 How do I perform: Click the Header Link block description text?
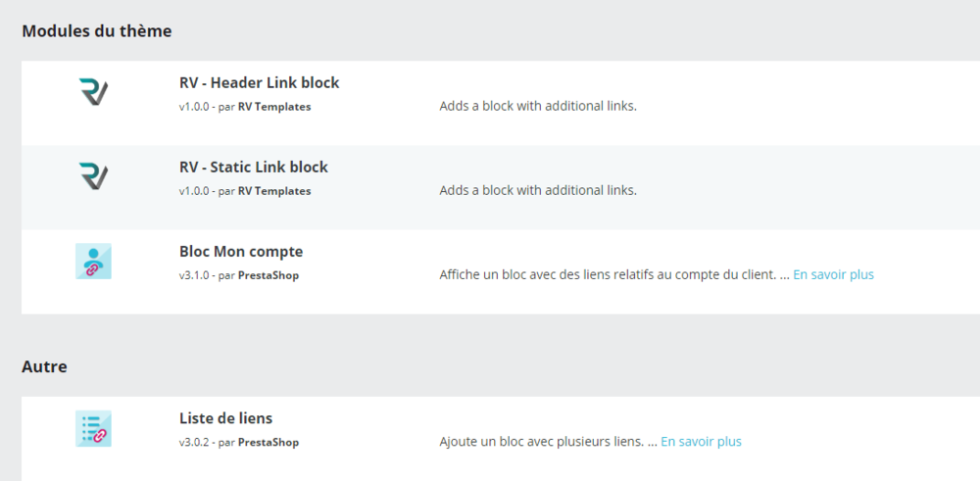538,107
